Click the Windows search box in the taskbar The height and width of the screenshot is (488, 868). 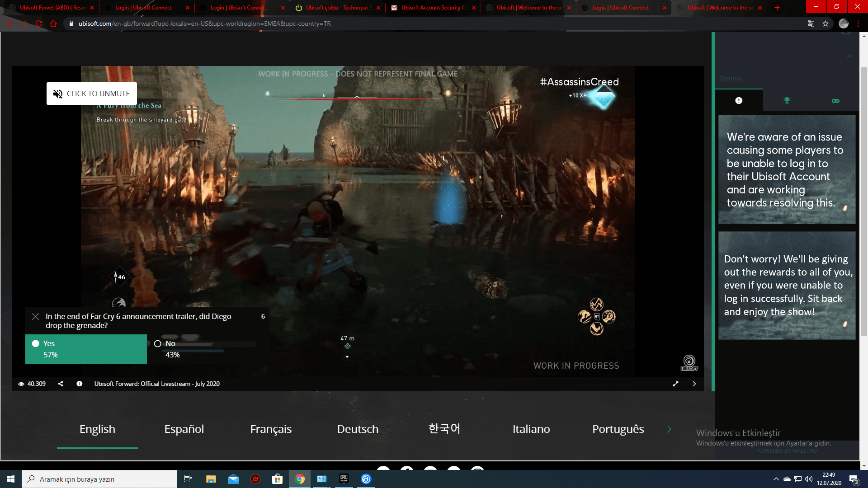pyautogui.click(x=99, y=479)
